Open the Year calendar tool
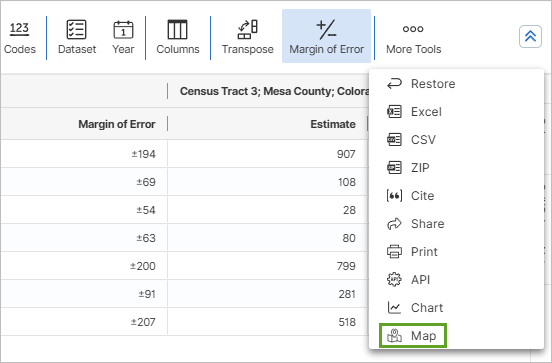Image resolution: width=552 pixels, height=363 pixels. point(123,38)
